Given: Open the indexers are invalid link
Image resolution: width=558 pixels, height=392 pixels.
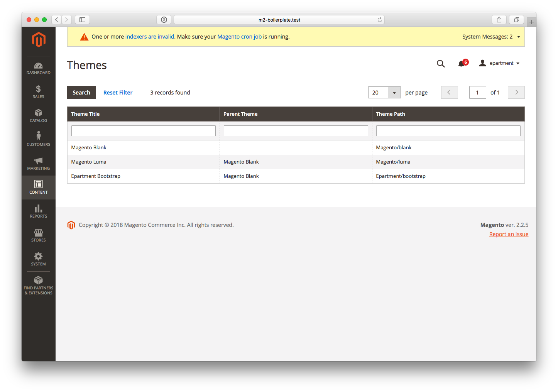Looking at the screenshot, I should (150, 37).
